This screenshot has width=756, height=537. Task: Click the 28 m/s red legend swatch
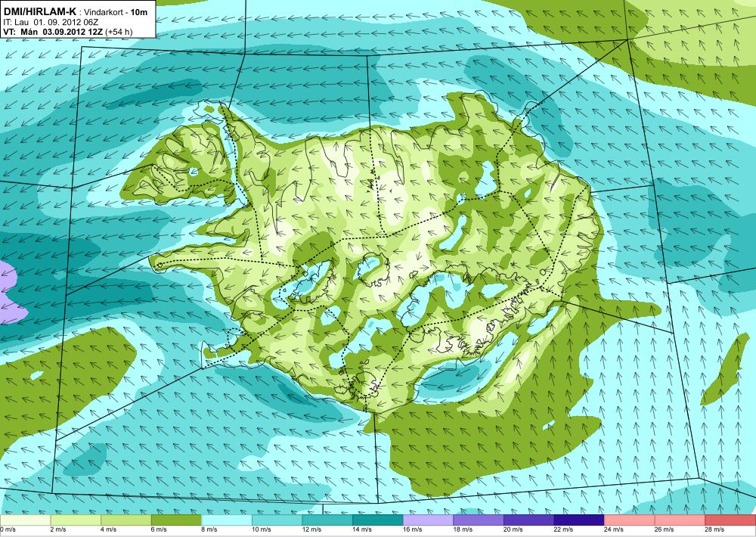(730, 520)
